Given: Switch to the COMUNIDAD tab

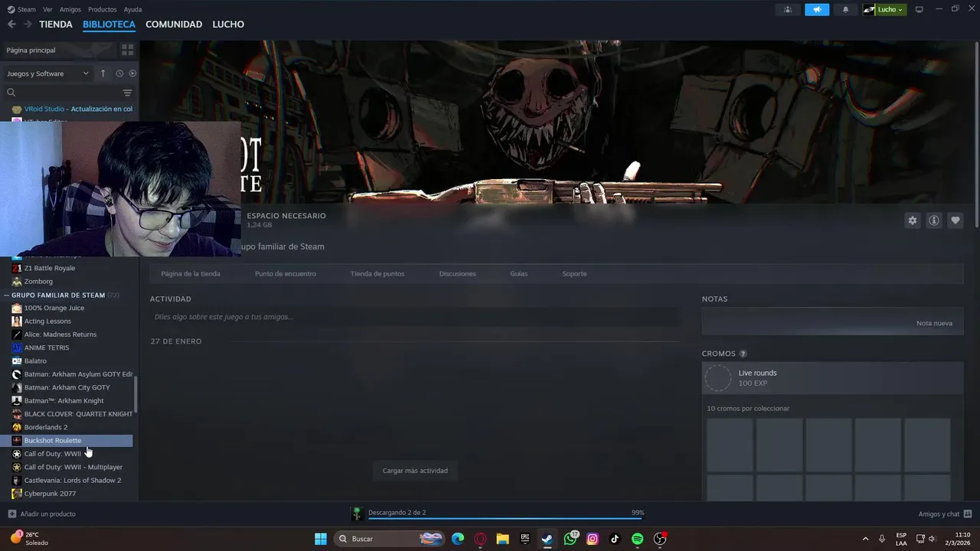Looking at the screenshot, I should pyautogui.click(x=174, y=24).
